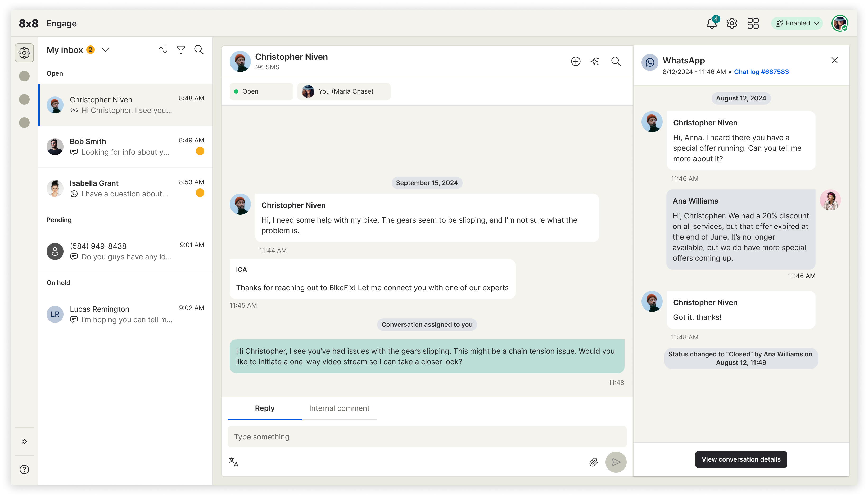Open Bob Smith conversation
The image size is (868, 497).
[125, 147]
